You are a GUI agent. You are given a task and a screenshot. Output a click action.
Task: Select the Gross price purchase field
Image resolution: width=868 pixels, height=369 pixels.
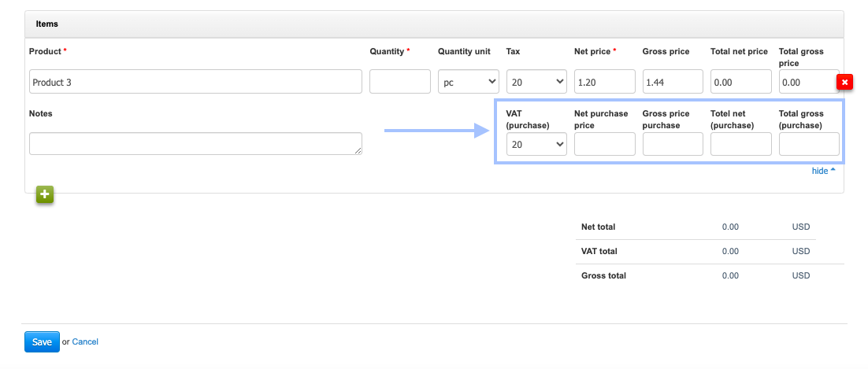click(x=673, y=144)
